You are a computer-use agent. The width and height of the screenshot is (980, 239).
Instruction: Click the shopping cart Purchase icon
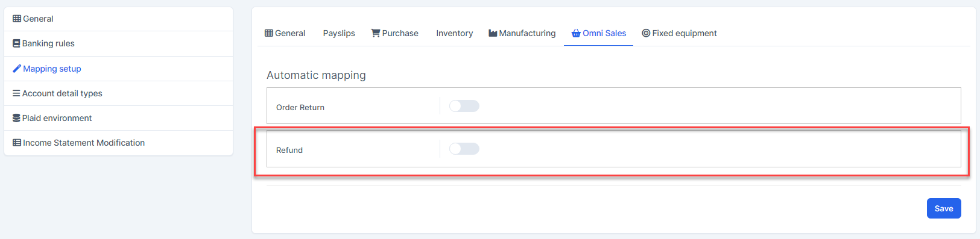375,33
